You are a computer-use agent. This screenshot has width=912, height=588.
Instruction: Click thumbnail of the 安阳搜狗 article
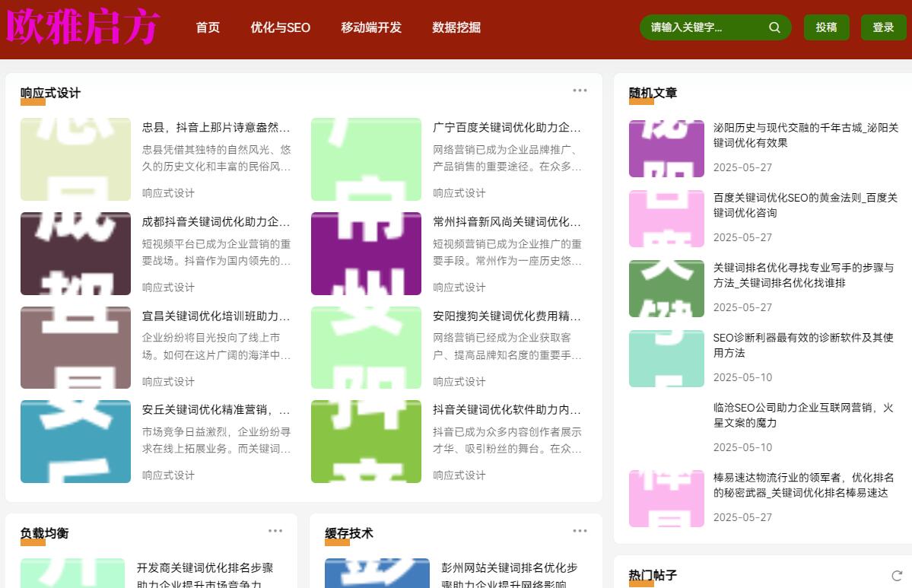click(366, 347)
